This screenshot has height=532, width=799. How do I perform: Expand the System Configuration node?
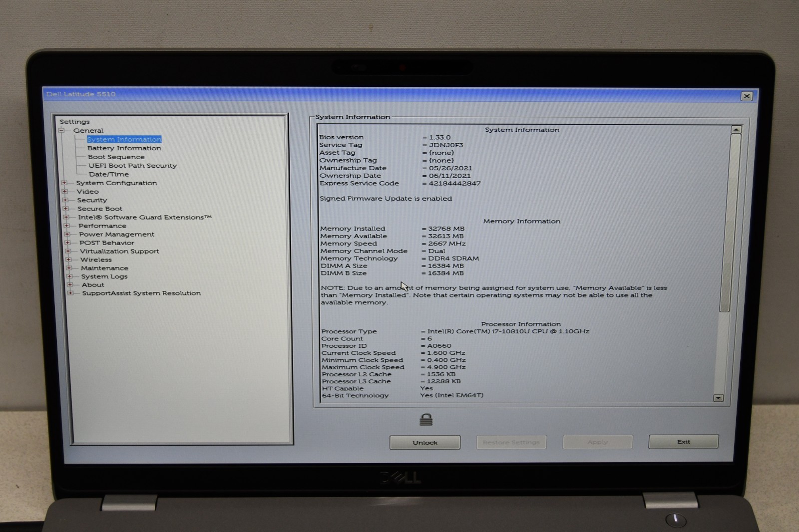(64, 183)
